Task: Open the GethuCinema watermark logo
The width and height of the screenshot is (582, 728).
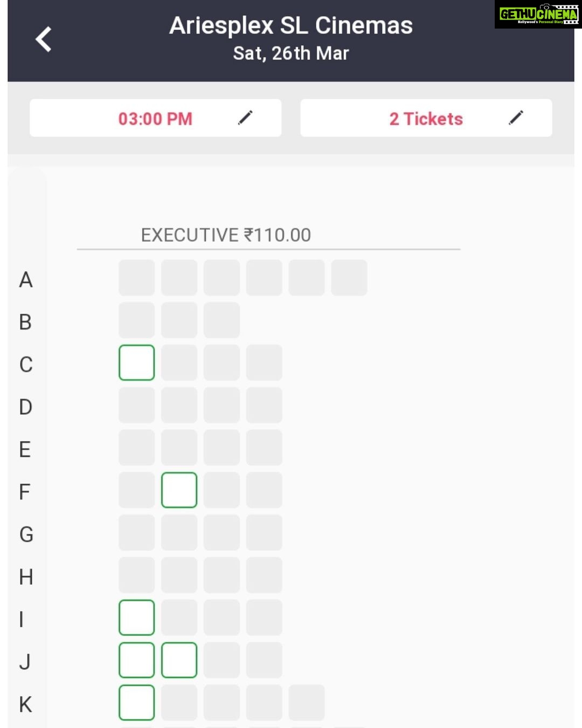Action: click(x=538, y=15)
